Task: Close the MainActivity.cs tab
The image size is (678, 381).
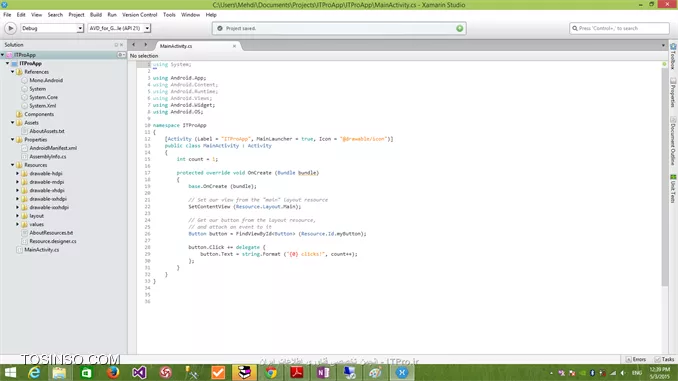Action: (234, 46)
